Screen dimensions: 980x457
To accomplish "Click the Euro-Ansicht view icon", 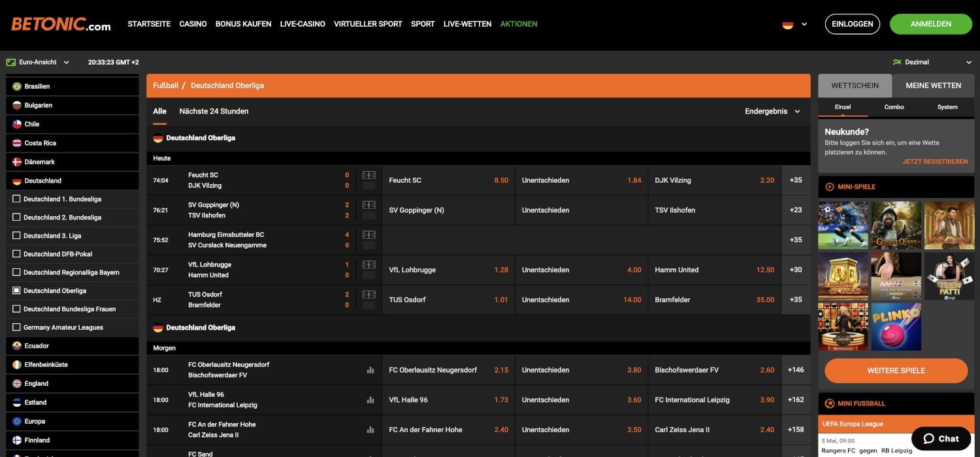I will click(10, 62).
